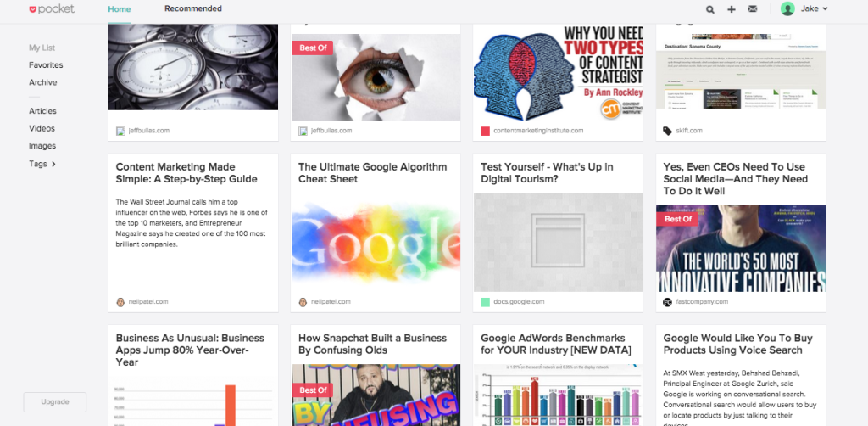The height and width of the screenshot is (426, 868).
Task: Select the Home tab
Action: [120, 8]
